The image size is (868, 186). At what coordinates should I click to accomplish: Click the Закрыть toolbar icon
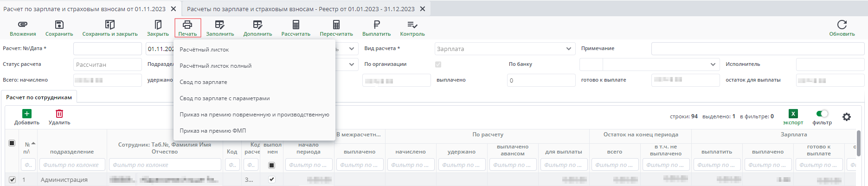(158, 25)
